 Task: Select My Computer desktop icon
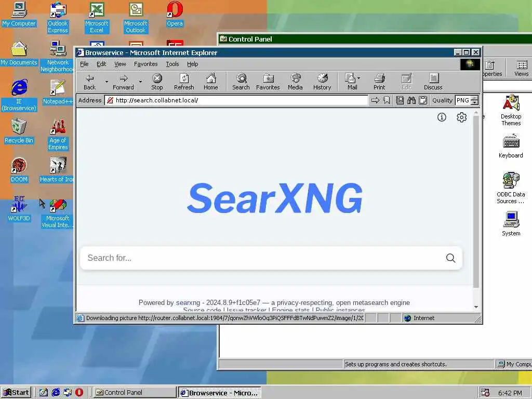click(x=19, y=14)
